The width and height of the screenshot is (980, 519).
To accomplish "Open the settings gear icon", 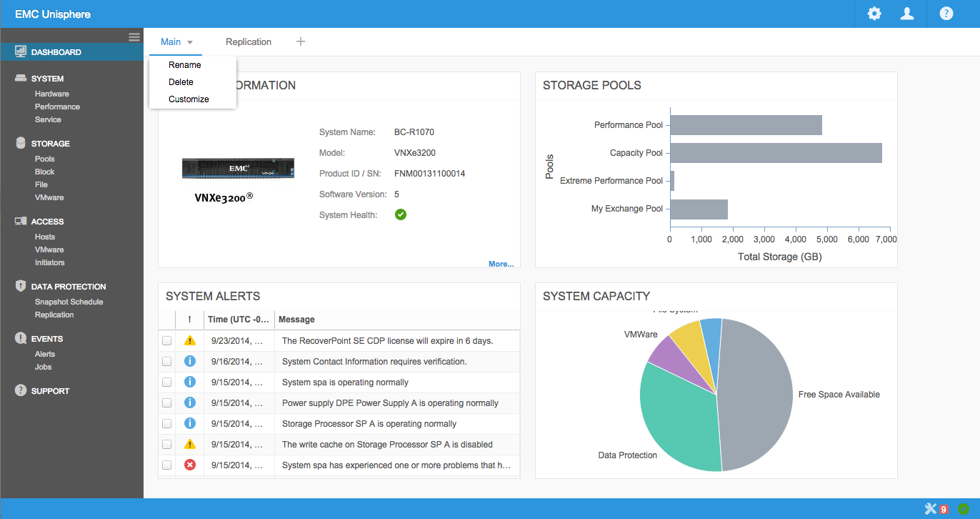I will coord(874,14).
